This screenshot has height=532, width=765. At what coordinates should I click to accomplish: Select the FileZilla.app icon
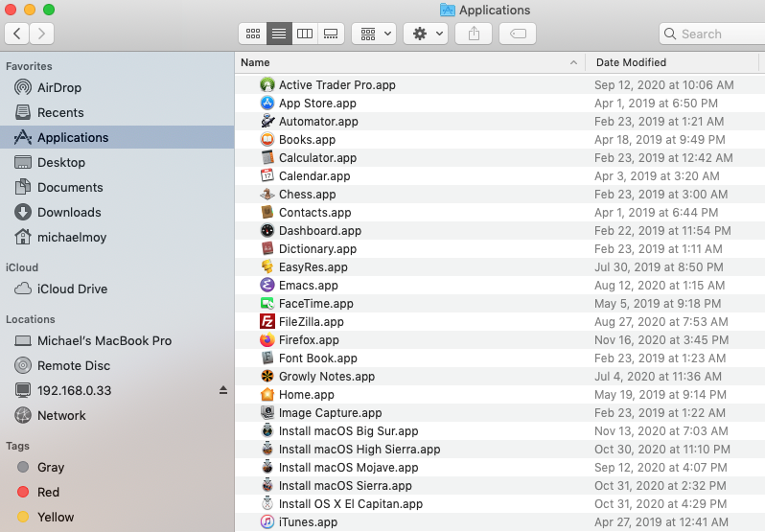267,321
